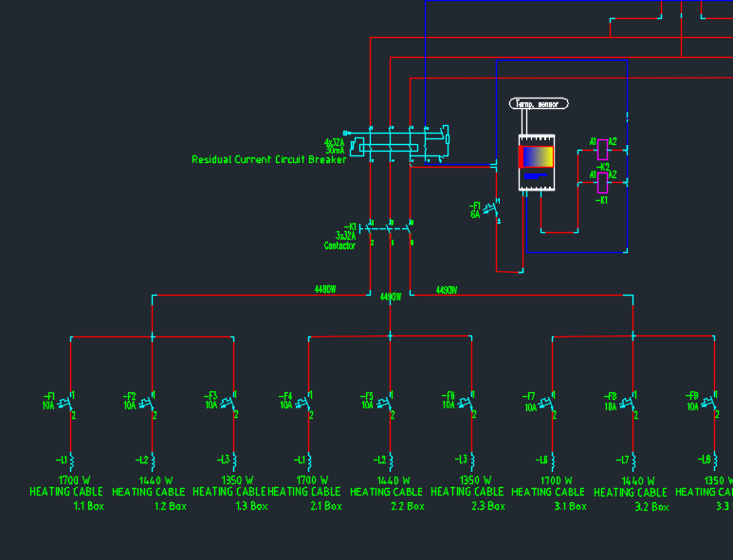The height and width of the screenshot is (560, 733).
Task: Select the -F2 10A breaker symbol
Action: (147, 404)
